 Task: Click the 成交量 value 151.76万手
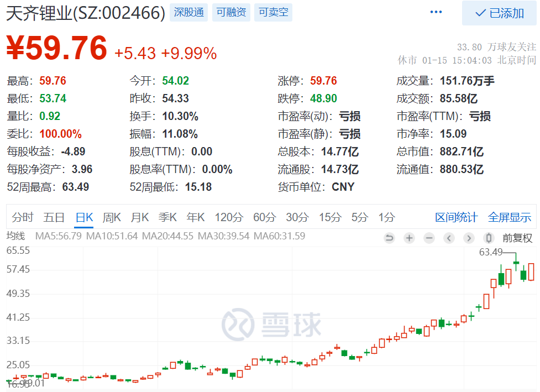pyautogui.click(x=467, y=81)
